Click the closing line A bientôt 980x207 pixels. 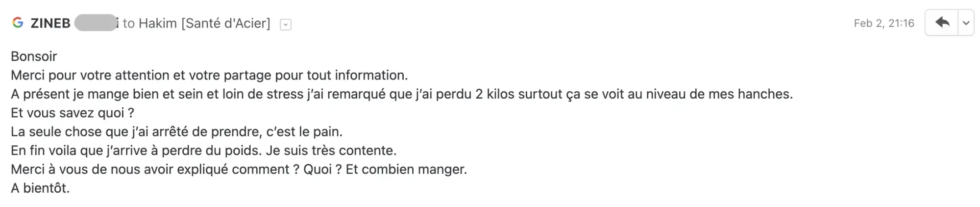(40, 188)
